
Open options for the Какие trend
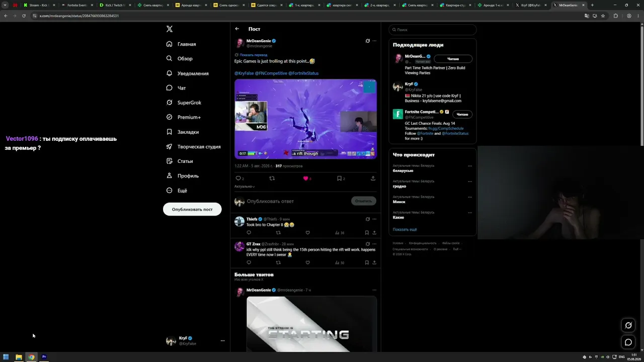coord(470,213)
